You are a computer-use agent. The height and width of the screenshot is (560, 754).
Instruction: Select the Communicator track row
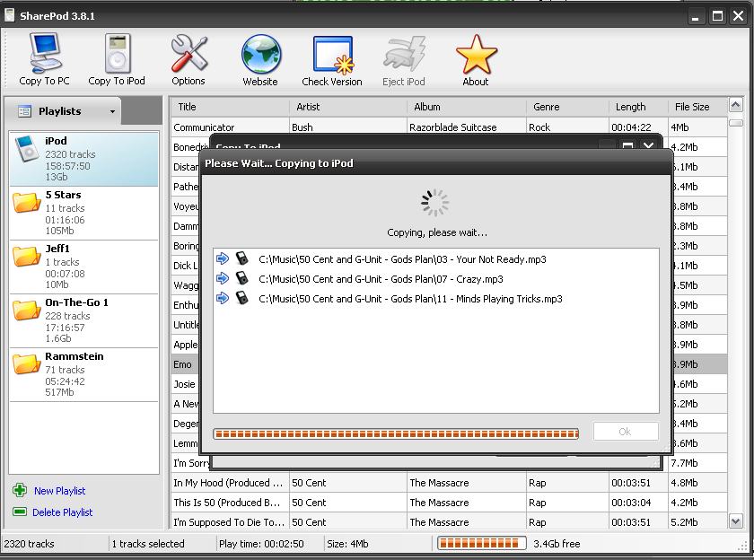(449, 127)
